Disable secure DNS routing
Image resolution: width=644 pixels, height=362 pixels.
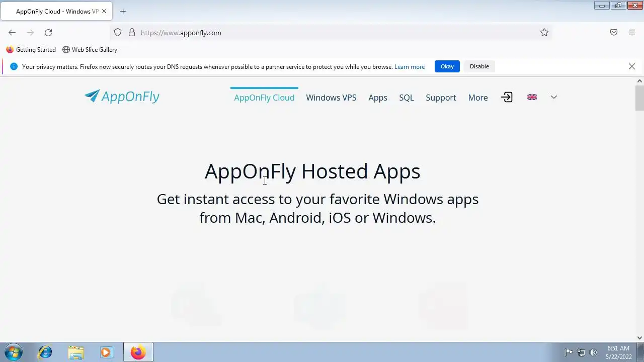[479, 66]
